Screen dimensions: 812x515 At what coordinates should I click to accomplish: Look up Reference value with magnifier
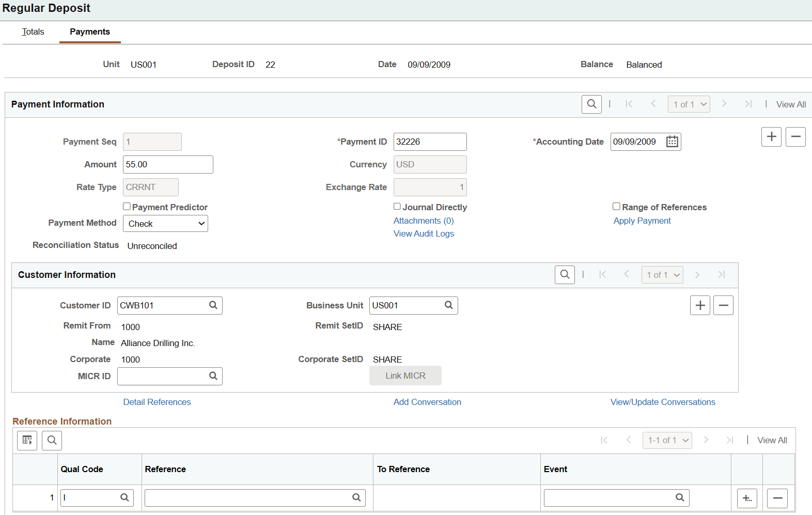pyautogui.click(x=356, y=497)
